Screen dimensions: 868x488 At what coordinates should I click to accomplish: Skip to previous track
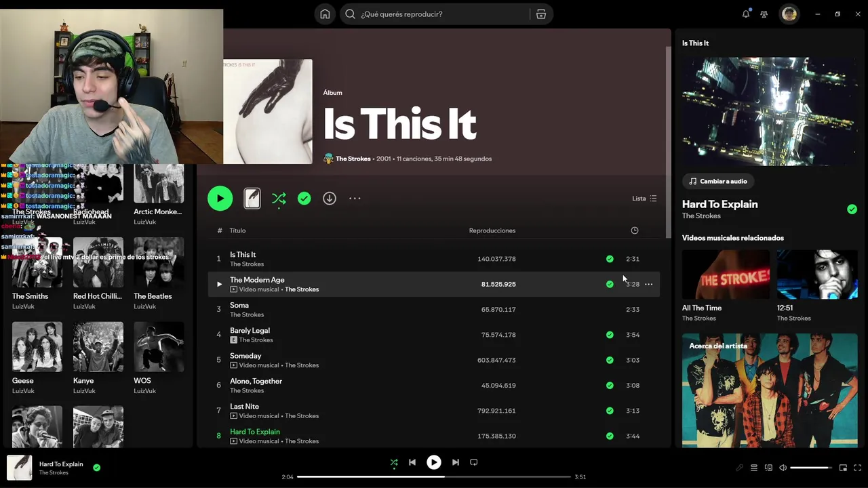(412, 462)
